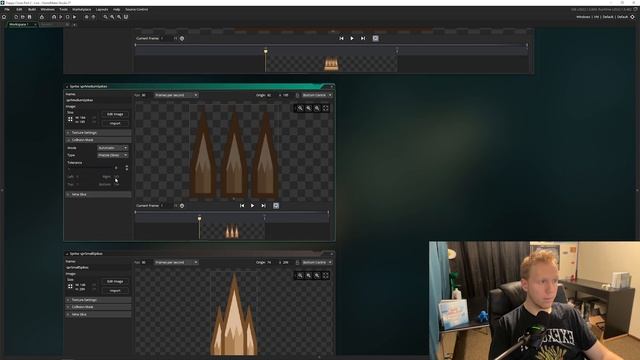Click the Debug toolbar icon
Screen dimensions: 640x360
click(61, 17)
